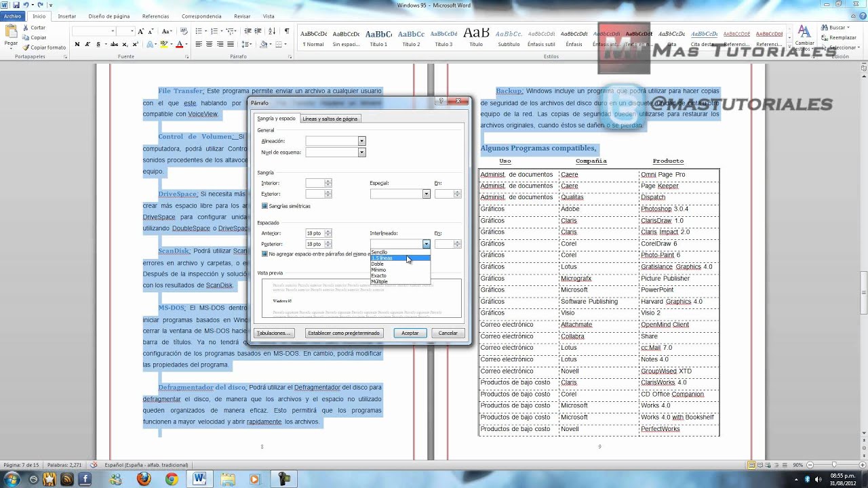Open the Nivel de esquema dropdown

pyautogui.click(x=361, y=152)
